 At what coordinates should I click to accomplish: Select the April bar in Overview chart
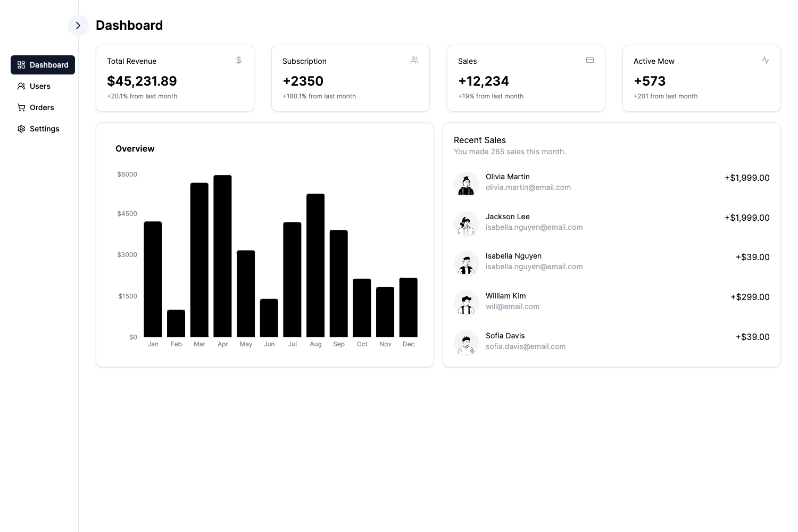pyautogui.click(x=222, y=255)
